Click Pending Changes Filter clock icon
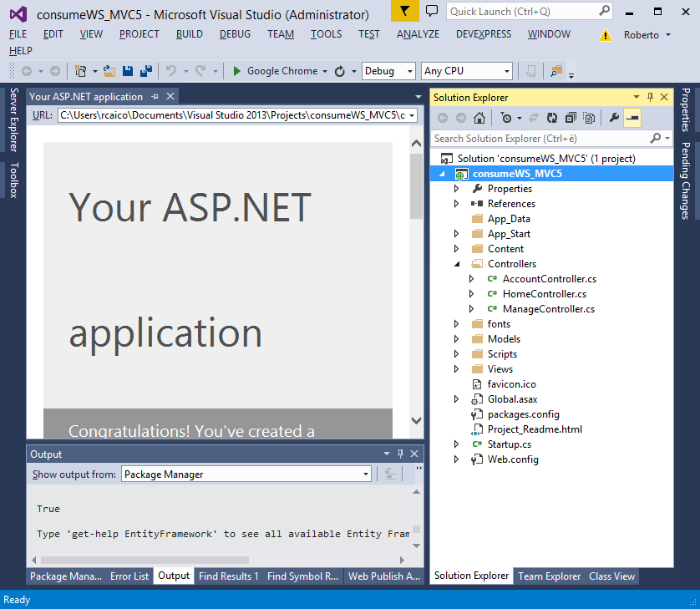Image resolution: width=700 pixels, height=609 pixels. point(506,118)
